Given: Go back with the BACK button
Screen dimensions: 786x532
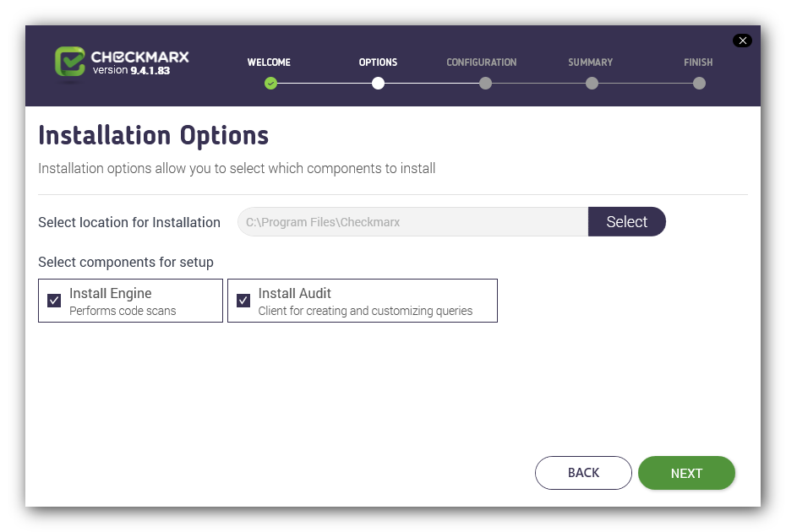Looking at the screenshot, I should 583,473.
